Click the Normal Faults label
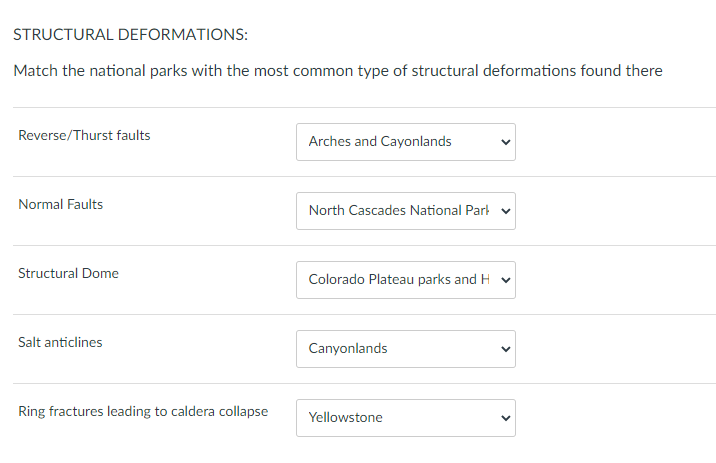 pyautogui.click(x=60, y=204)
